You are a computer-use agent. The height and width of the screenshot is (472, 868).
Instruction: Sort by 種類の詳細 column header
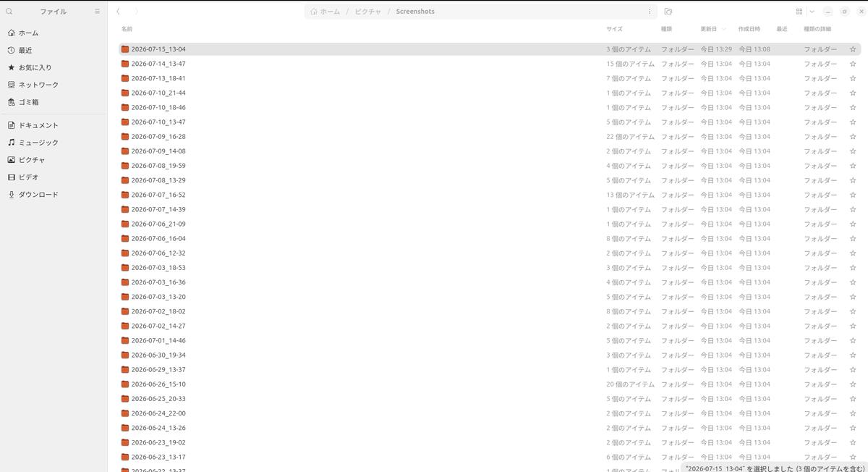coord(817,29)
